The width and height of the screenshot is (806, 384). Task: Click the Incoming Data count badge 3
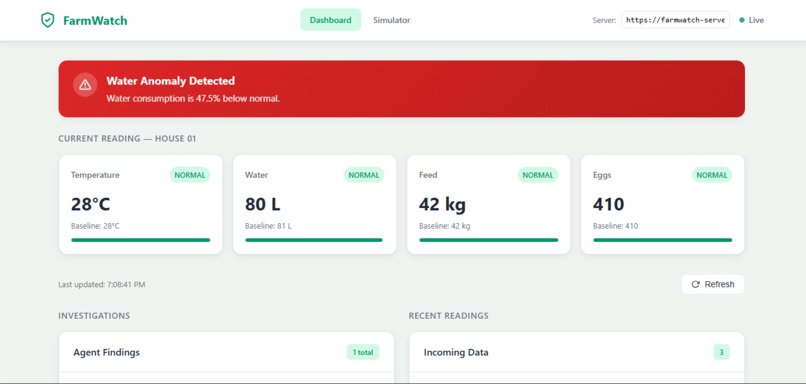coord(721,352)
